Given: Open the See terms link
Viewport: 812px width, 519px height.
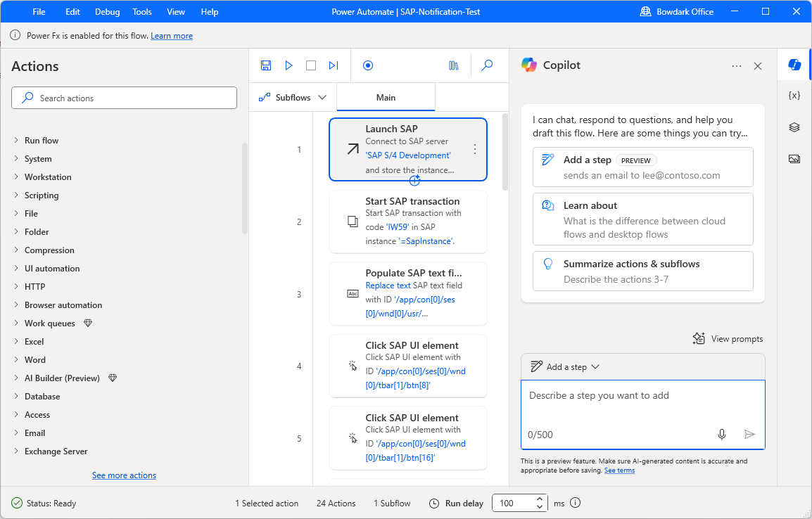Looking at the screenshot, I should point(619,470).
